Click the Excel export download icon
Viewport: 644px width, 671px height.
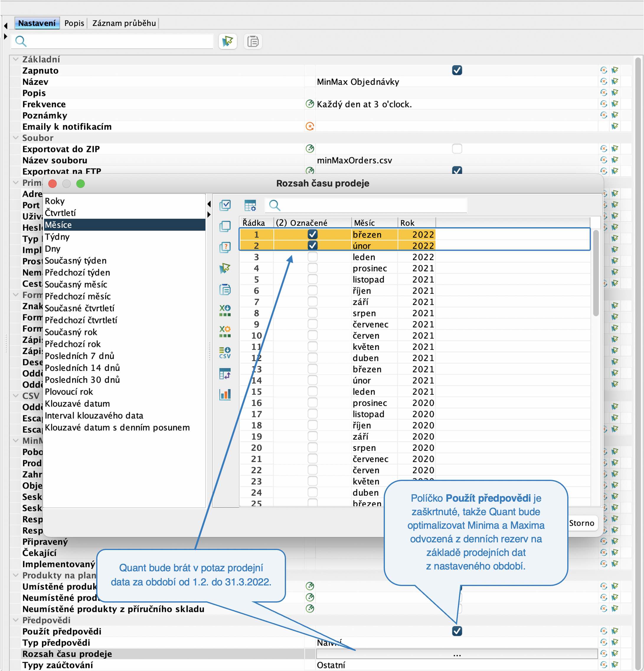[225, 310]
